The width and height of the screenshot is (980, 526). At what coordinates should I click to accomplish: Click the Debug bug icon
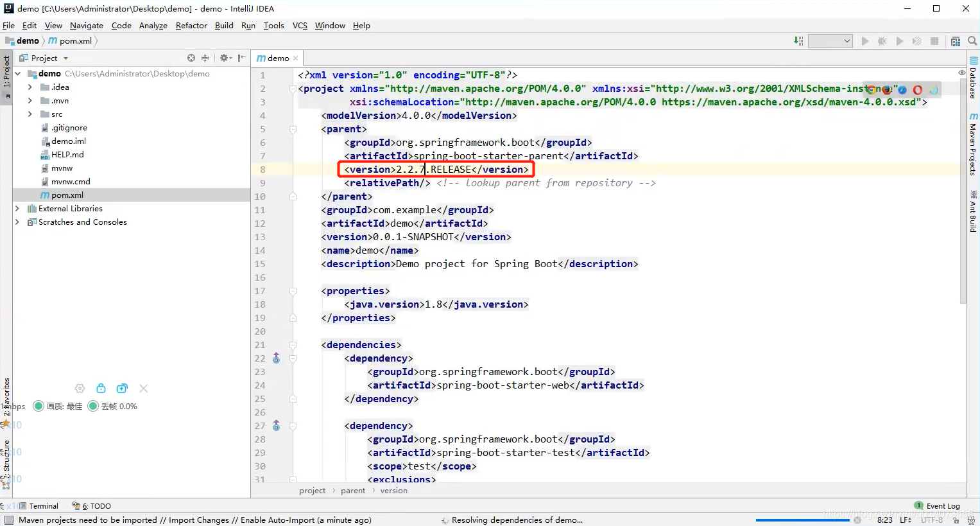click(882, 41)
